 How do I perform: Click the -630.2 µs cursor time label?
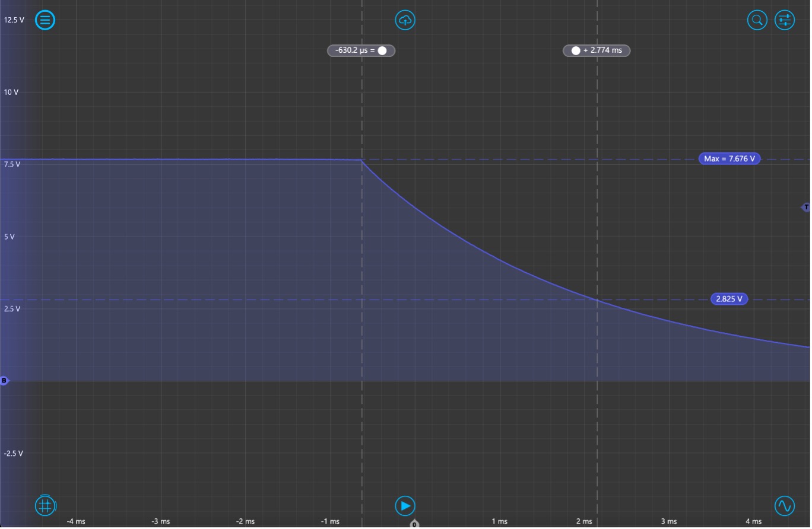tap(353, 51)
